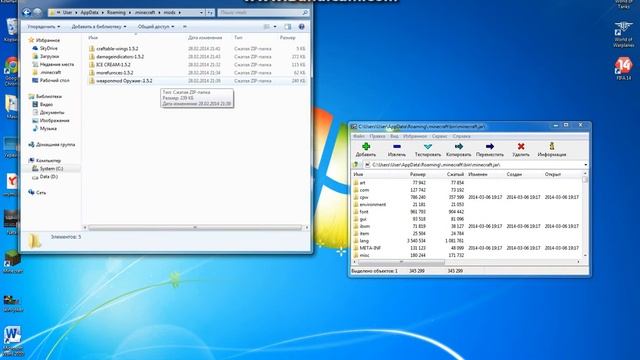
Task: Navigate to AppData in Explorer breadcrumb
Action: 89,13
